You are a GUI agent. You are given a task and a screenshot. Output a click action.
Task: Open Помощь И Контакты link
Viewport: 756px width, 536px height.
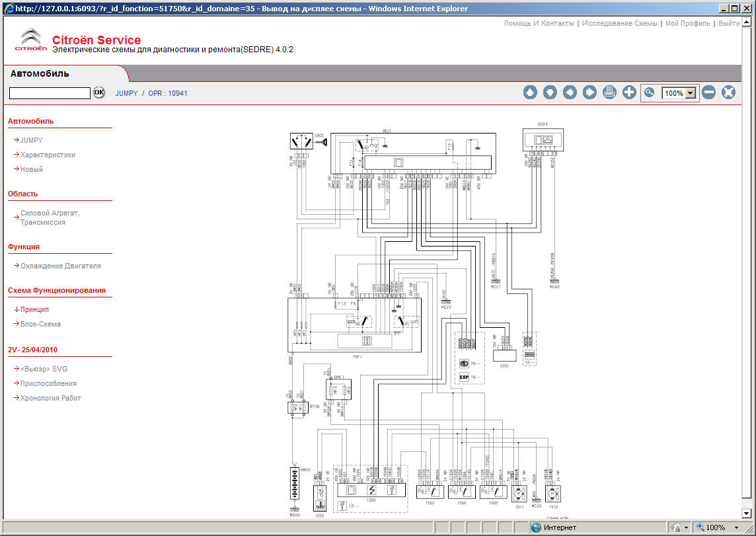tap(539, 23)
